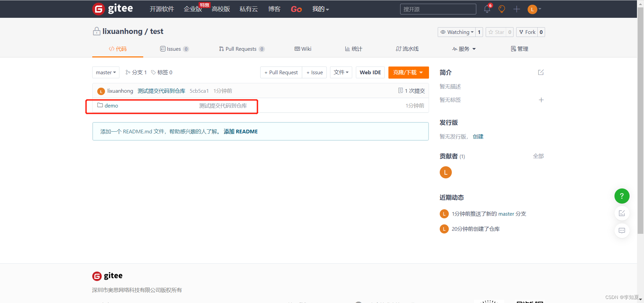This screenshot has height=303, width=644.
Task: Click the avatar beside 20分钟前创建了仓库
Action: [x=444, y=229]
